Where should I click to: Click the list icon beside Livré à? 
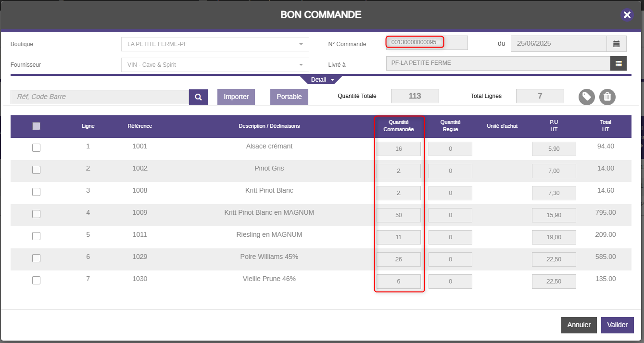tap(618, 63)
